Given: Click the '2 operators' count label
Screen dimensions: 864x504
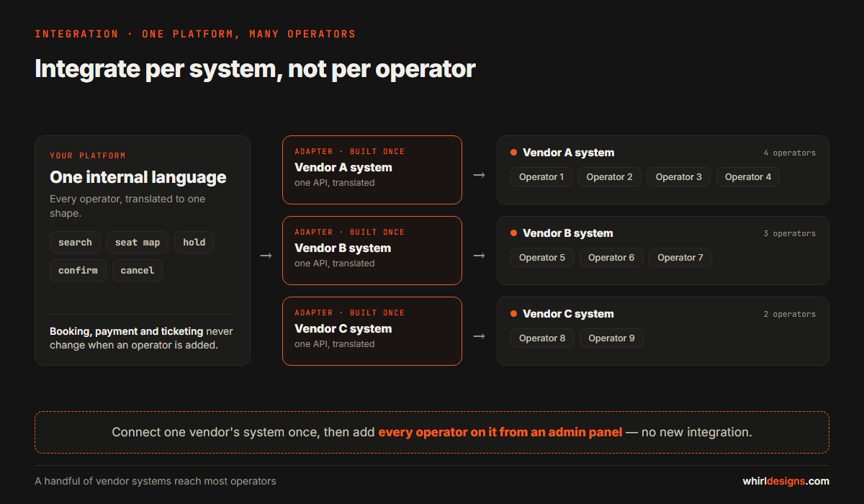Looking at the screenshot, I should click(x=790, y=315).
